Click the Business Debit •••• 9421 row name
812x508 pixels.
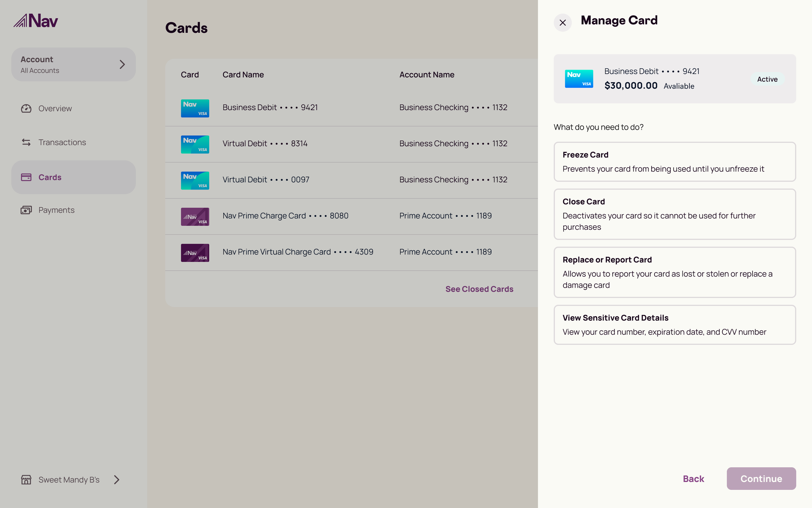[x=270, y=108]
